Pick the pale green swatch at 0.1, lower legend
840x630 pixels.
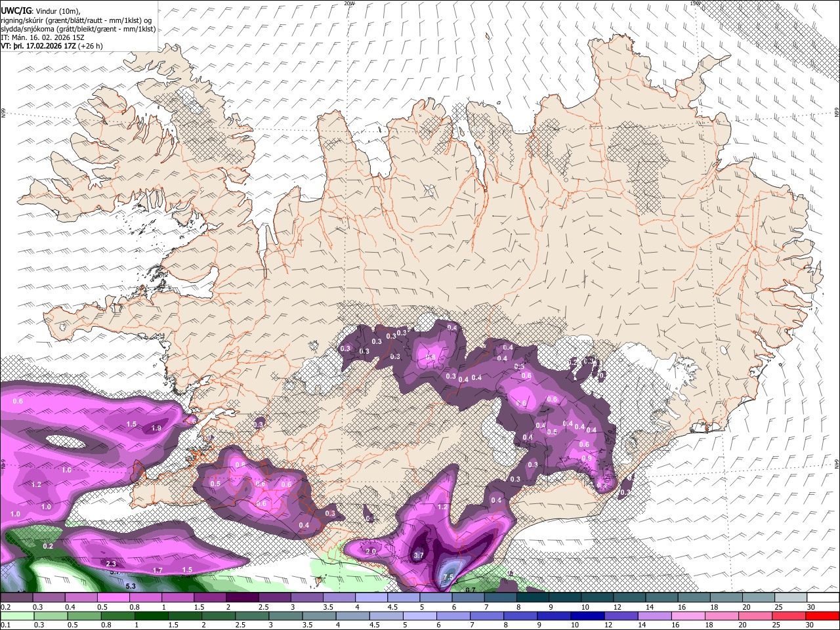(16, 616)
